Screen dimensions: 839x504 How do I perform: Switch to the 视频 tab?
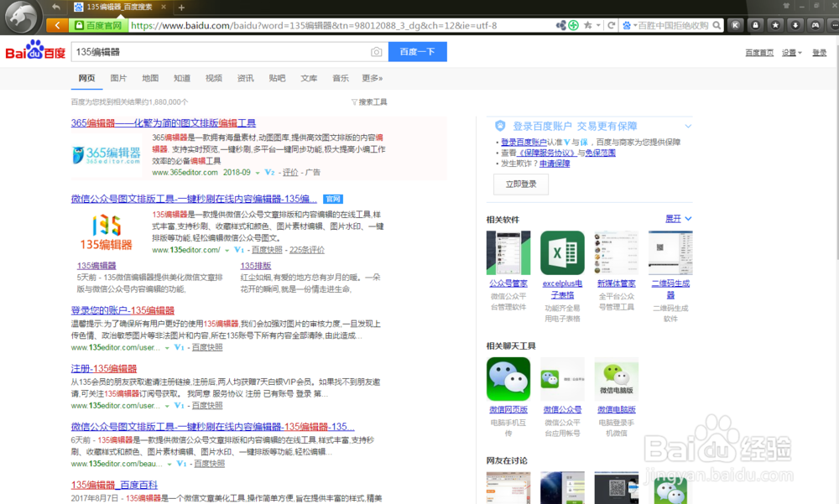click(213, 78)
